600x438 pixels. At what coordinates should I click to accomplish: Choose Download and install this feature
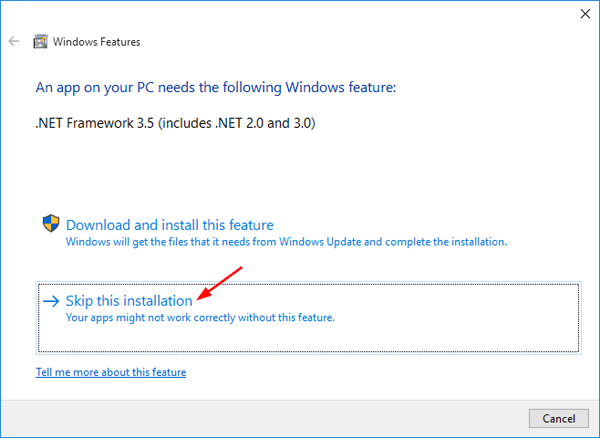pos(169,225)
